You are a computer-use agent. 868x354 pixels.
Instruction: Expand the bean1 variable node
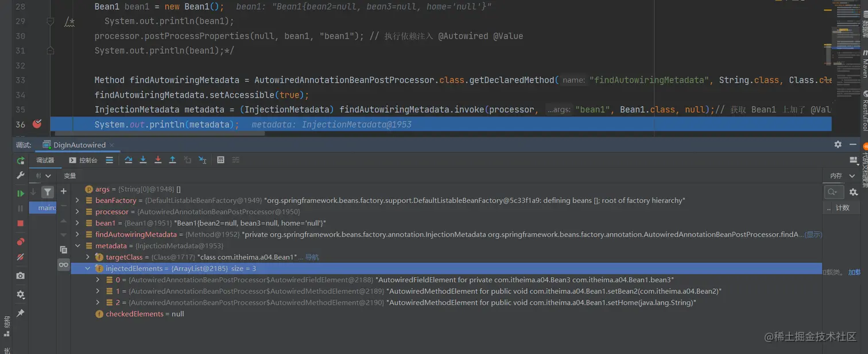77,223
